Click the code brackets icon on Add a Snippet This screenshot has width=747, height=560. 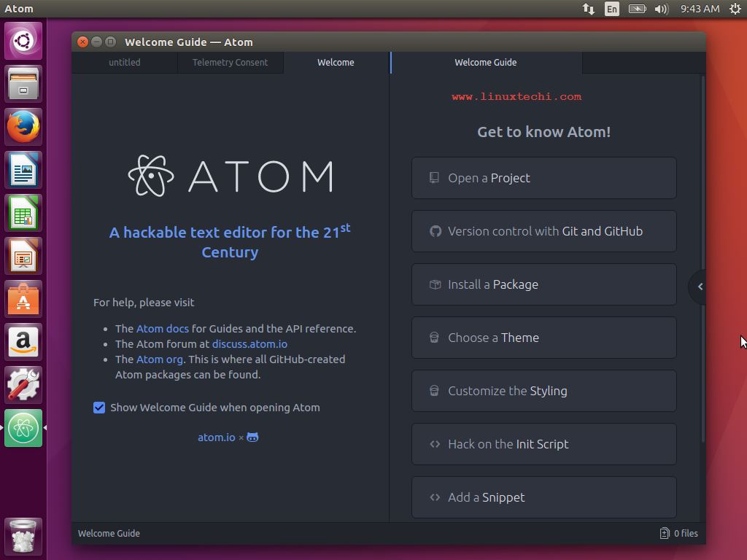435,497
